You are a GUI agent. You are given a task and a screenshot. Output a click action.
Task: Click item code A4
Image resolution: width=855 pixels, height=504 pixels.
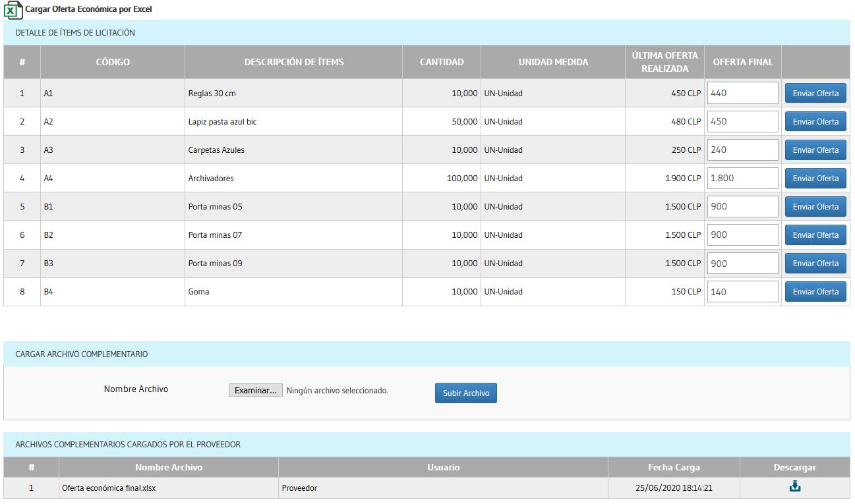click(49, 179)
